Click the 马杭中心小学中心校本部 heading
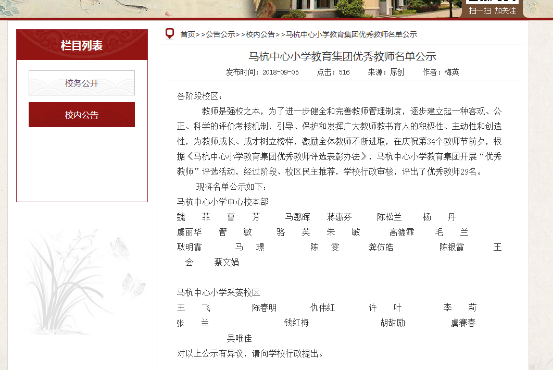The width and height of the screenshot is (554, 370). point(223,202)
